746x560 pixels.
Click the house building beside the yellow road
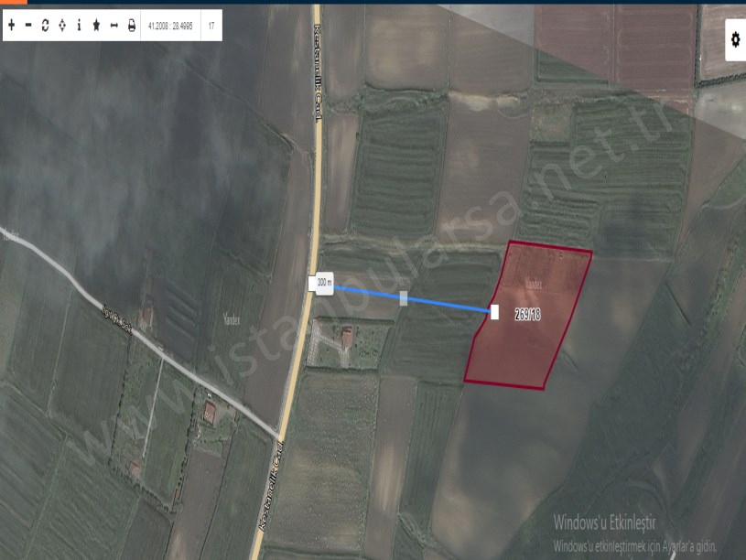(x=347, y=337)
